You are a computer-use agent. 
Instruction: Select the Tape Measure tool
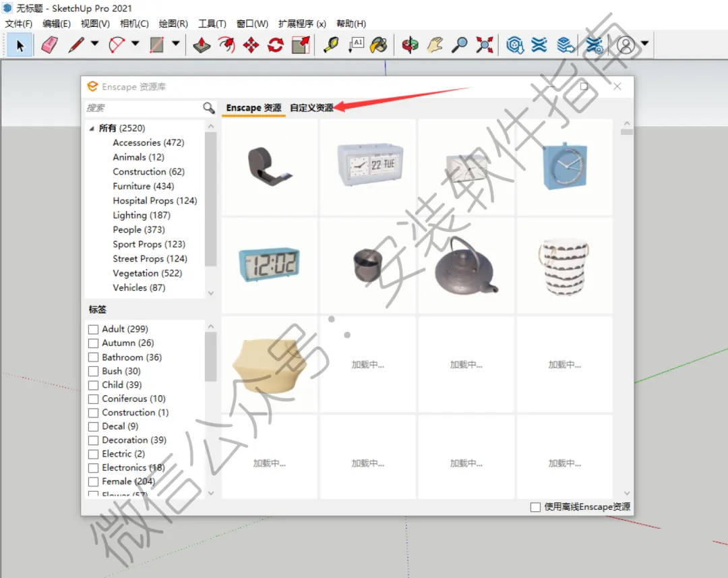[x=331, y=45]
